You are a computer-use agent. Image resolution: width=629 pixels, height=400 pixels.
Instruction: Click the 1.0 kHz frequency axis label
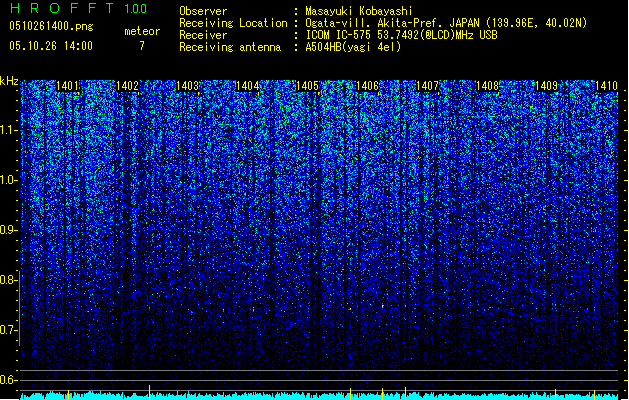7,180
